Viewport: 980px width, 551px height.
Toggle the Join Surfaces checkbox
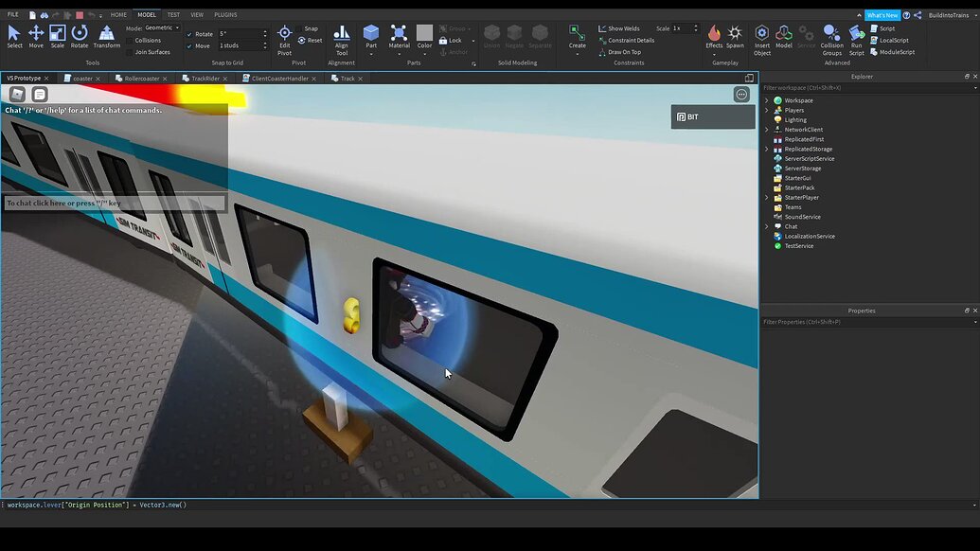coord(130,52)
